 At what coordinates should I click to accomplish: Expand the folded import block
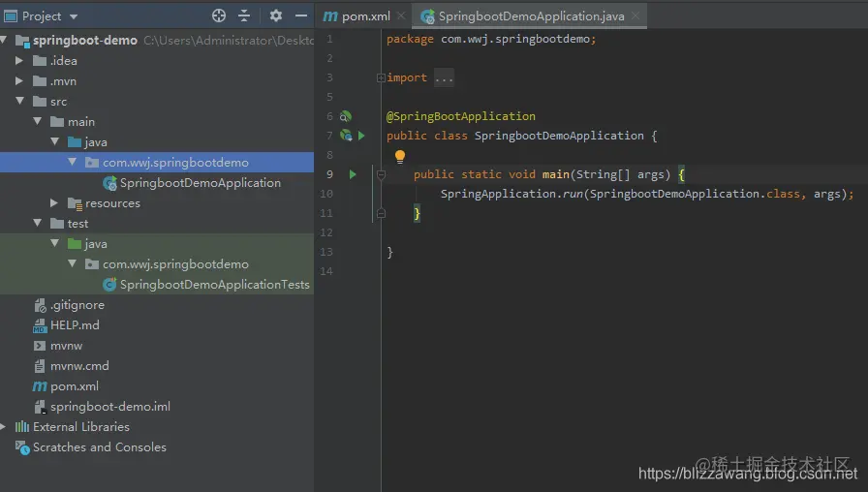pyautogui.click(x=381, y=78)
